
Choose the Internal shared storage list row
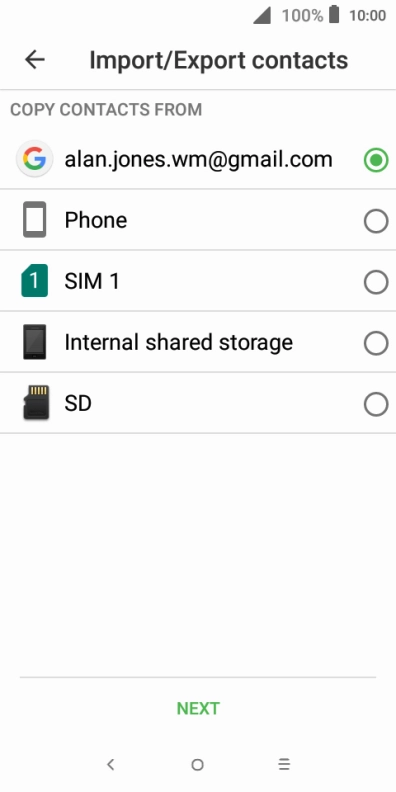point(198,342)
